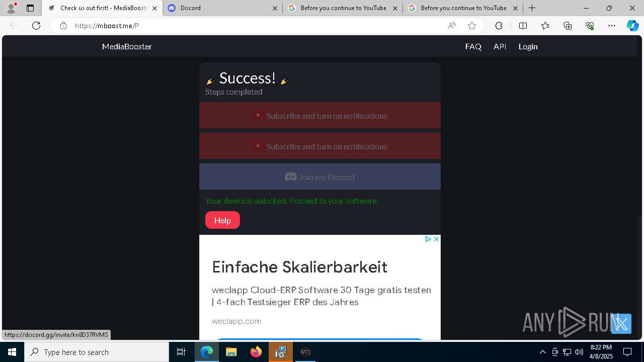View site information via lock icon

[x=63, y=26]
